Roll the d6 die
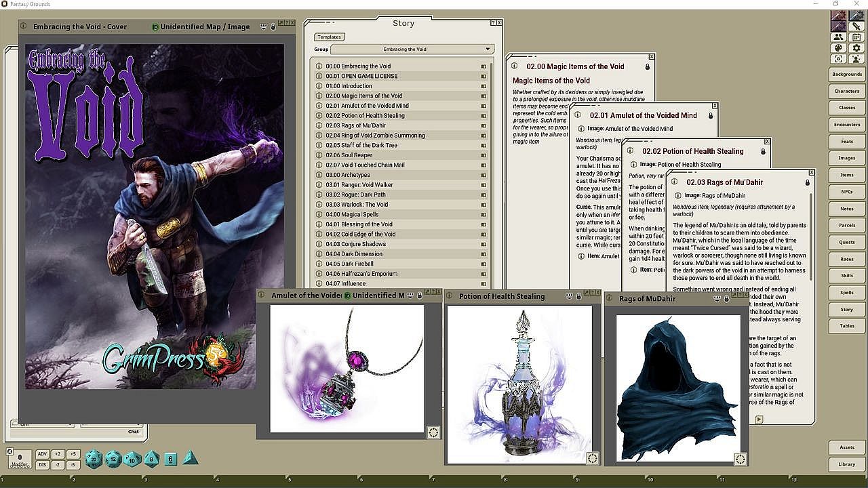The image size is (868, 488). [x=170, y=460]
